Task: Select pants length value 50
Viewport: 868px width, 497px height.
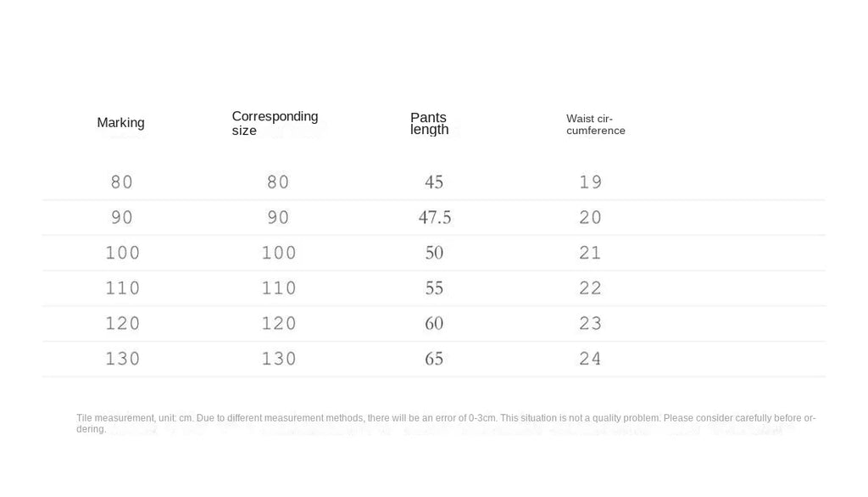Action: click(x=434, y=253)
